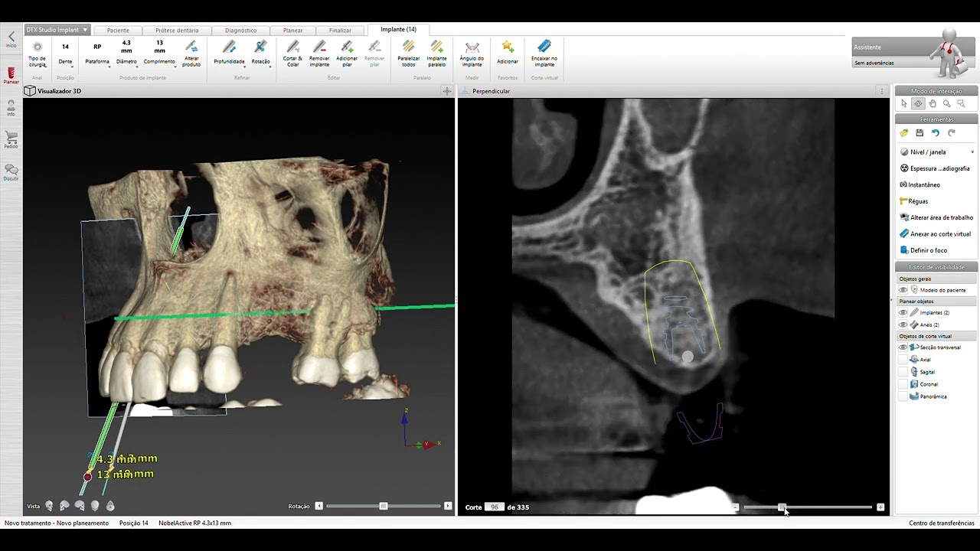Viewport: 980px width, 551px height.
Task: Enable the Sagital slice checkbox
Action: click(x=903, y=372)
